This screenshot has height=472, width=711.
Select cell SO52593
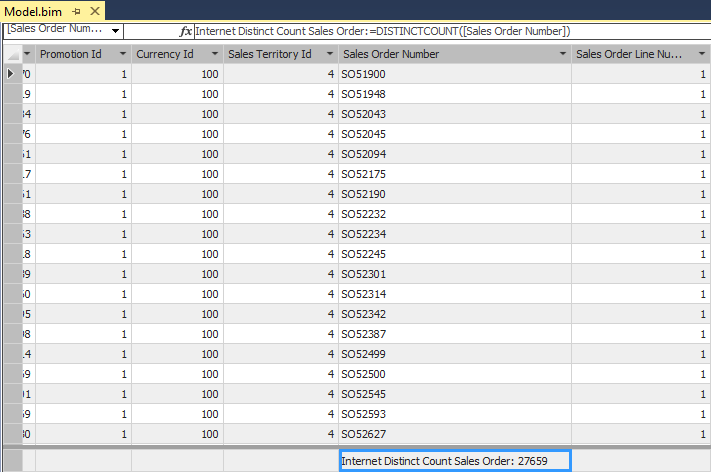[455, 414]
